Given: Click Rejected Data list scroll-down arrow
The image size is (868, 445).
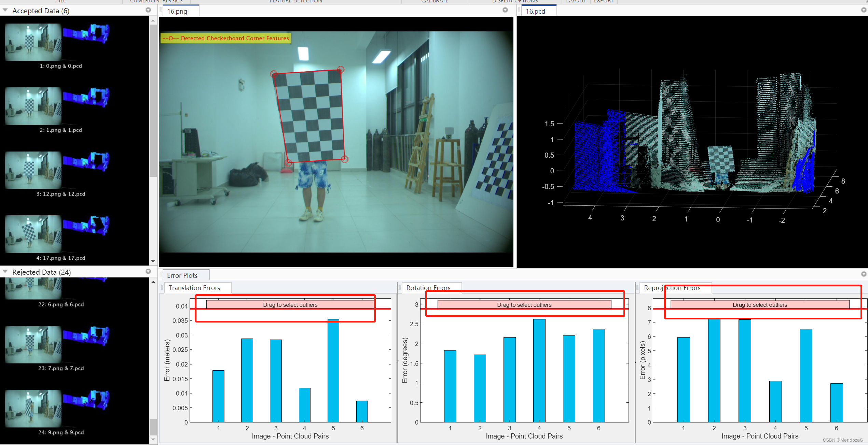Looking at the screenshot, I should coord(153,440).
